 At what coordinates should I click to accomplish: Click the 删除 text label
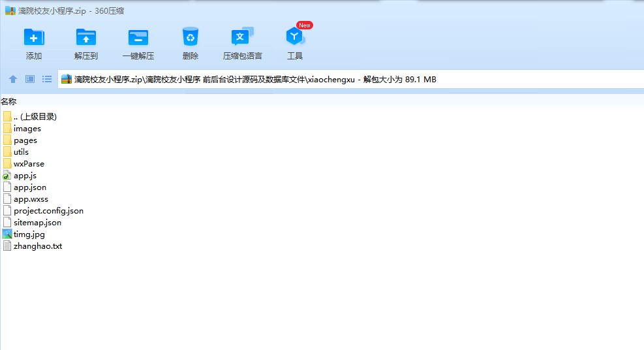190,56
